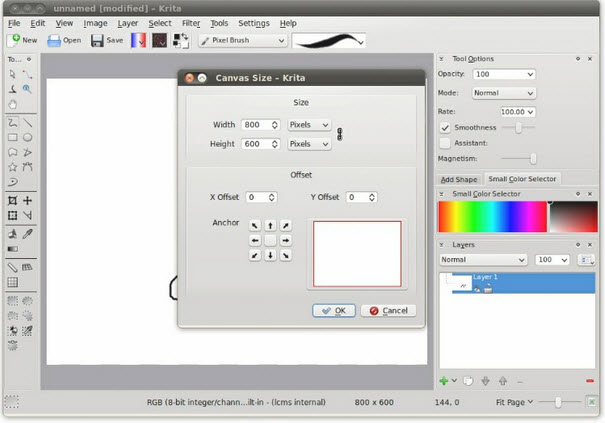Click the Open file toolbar button
This screenshot has height=423, width=605.
pos(64,40)
